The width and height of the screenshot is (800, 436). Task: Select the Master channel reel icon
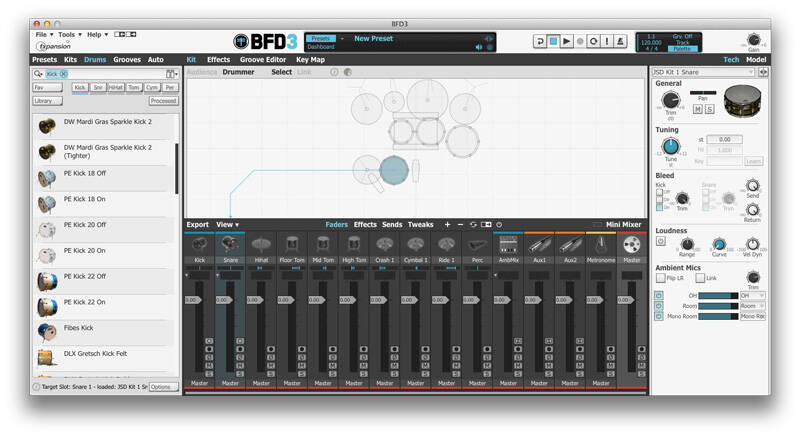632,245
